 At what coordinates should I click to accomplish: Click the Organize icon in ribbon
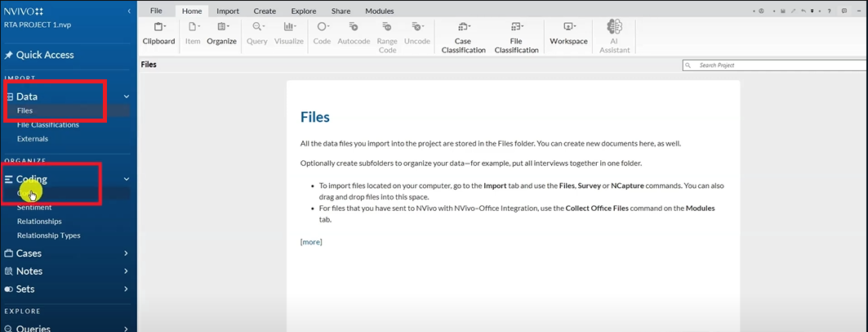point(221,33)
